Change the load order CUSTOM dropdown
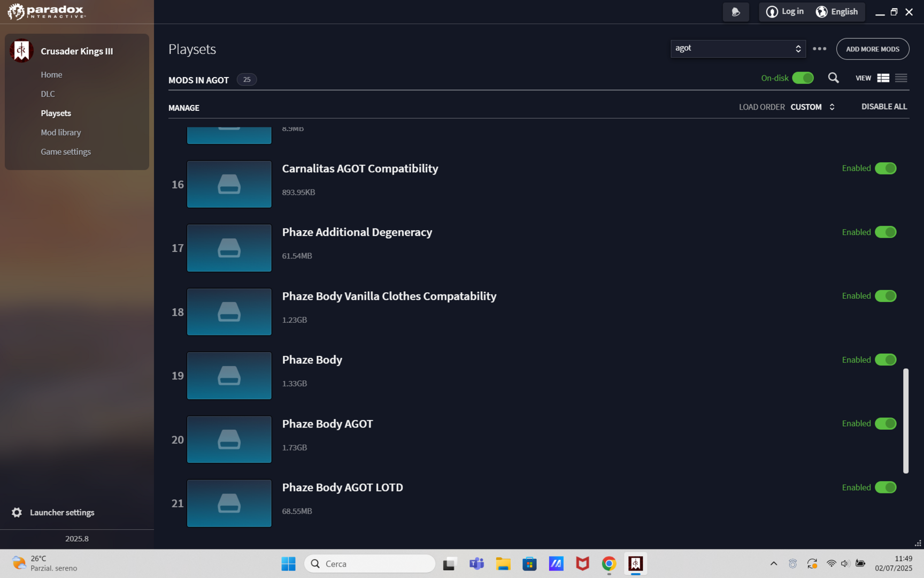This screenshot has width=924, height=578. click(x=812, y=107)
